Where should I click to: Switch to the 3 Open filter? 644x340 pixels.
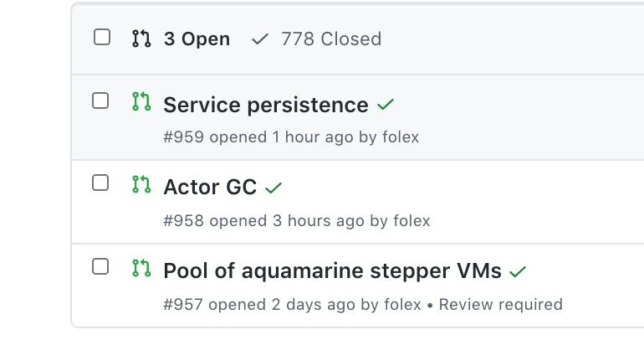point(197,39)
